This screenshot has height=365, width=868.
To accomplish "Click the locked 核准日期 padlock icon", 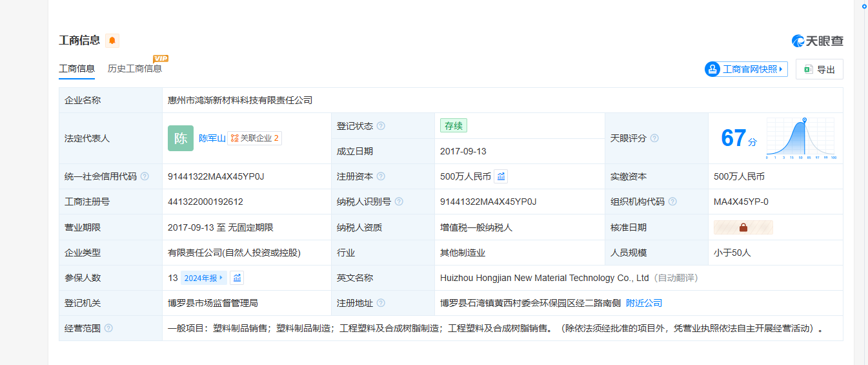I will [743, 227].
